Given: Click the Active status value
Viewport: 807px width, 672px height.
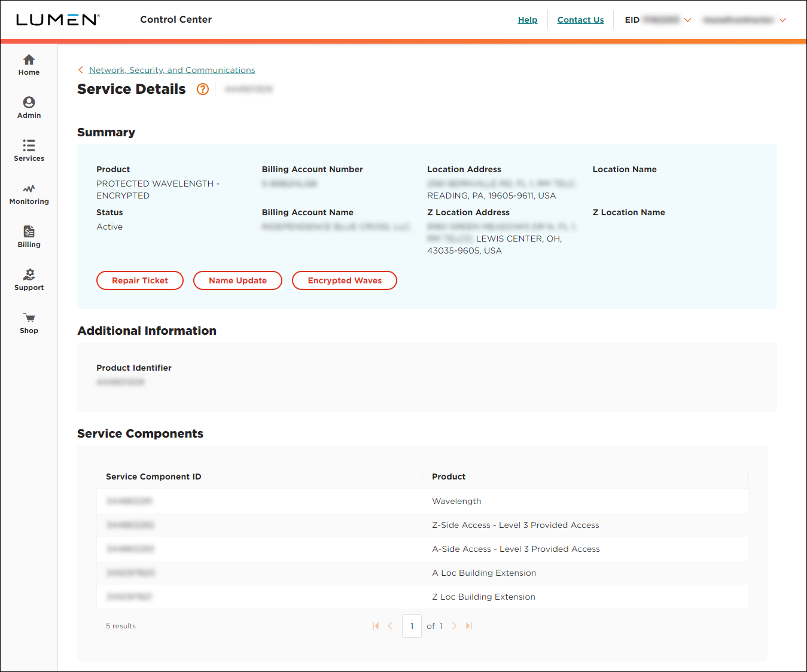Looking at the screenshot, I should [109, 227].
